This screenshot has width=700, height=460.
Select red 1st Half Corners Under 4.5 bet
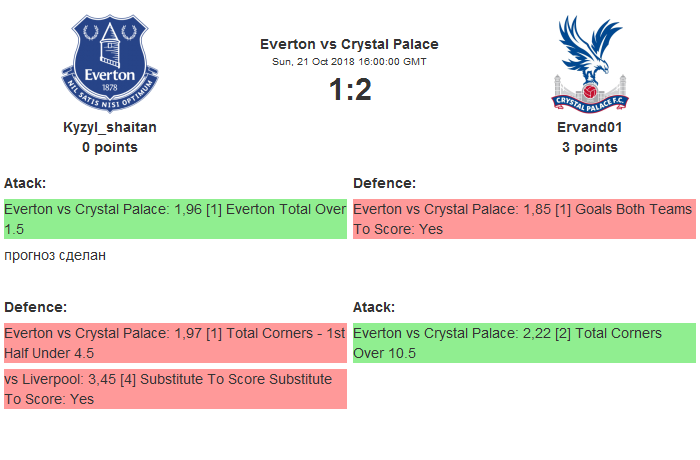[175, 343]
